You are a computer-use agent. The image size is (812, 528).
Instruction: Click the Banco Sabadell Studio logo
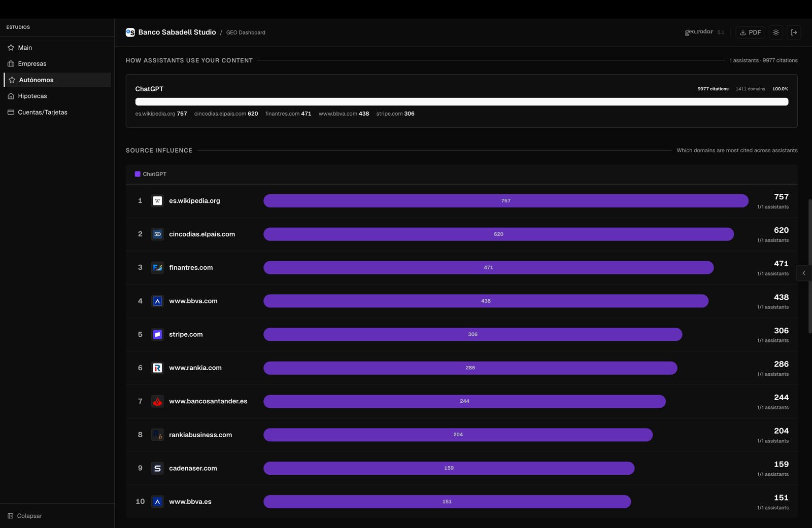tap(130, 32)
